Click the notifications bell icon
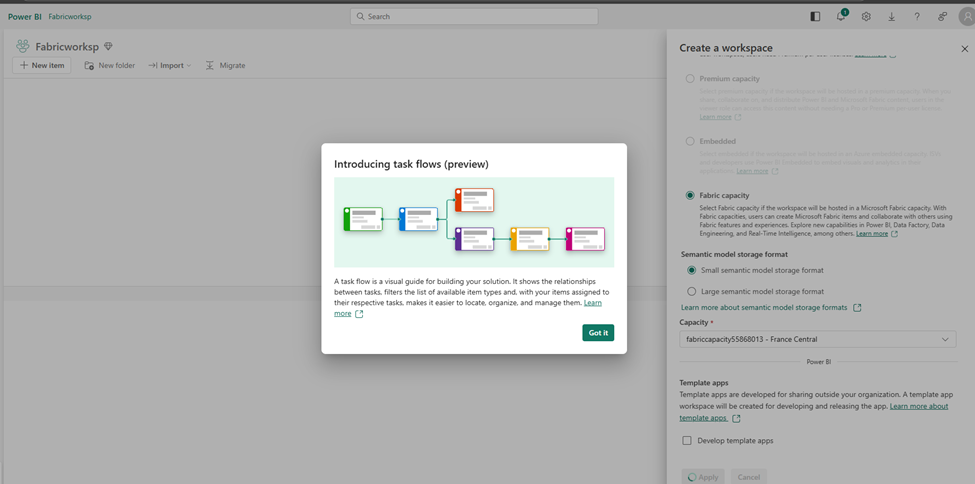The width and height of the screenshot is (975, 484). (841, 17)
